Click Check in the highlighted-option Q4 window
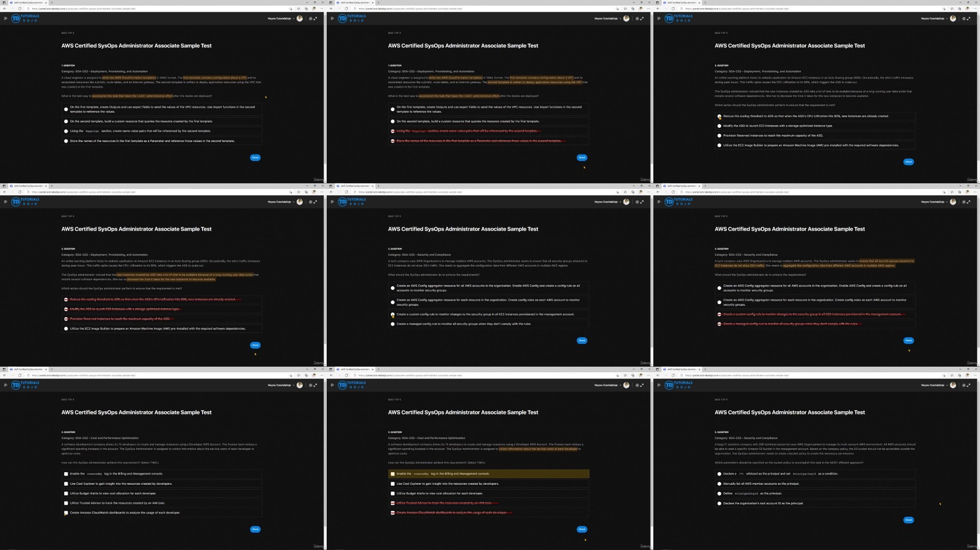 pos(581,529)
